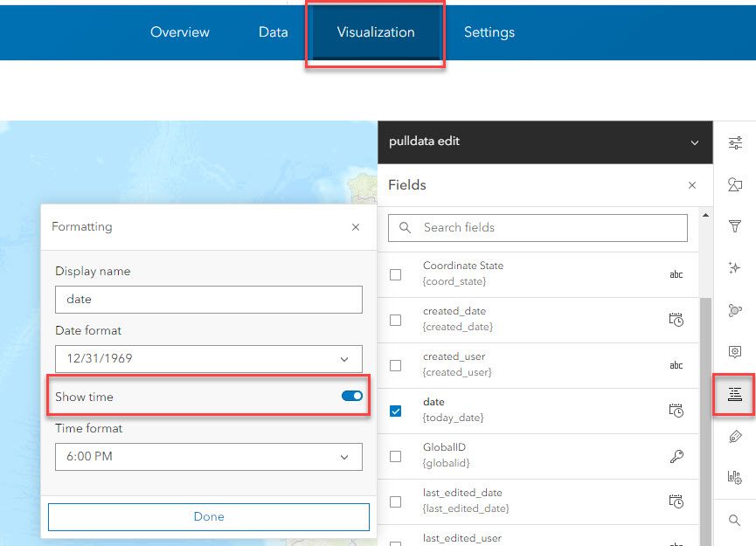The height and width of the screenshot is (546, 756).
Task: Open the Effects sparkle icon
Action: 735,268
